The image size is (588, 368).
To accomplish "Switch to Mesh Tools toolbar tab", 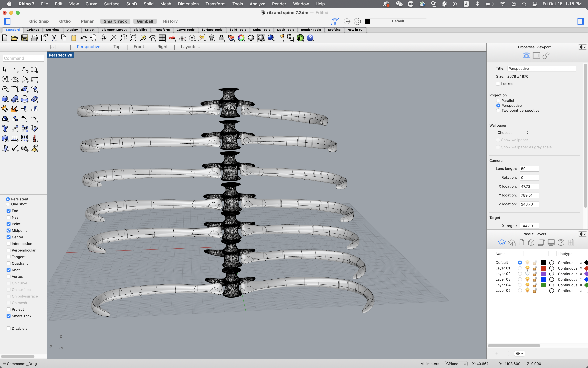I will pos(285,30).
